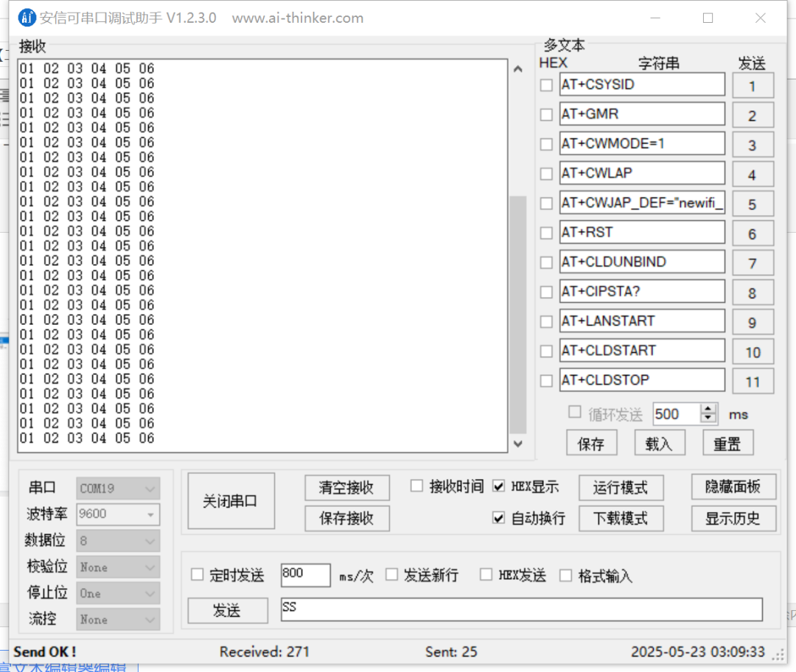Tick HEX checkbox for AT+CWMODE=1 row
Screen dimensions: 796x672
(x=546, y=144)
